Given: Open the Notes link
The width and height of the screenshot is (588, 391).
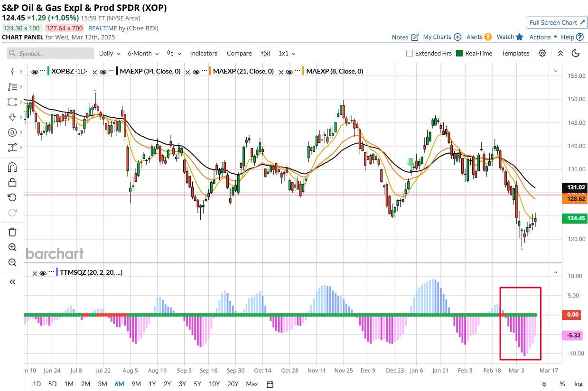Looking at the screenshot, I should click(x=405, y=37).
